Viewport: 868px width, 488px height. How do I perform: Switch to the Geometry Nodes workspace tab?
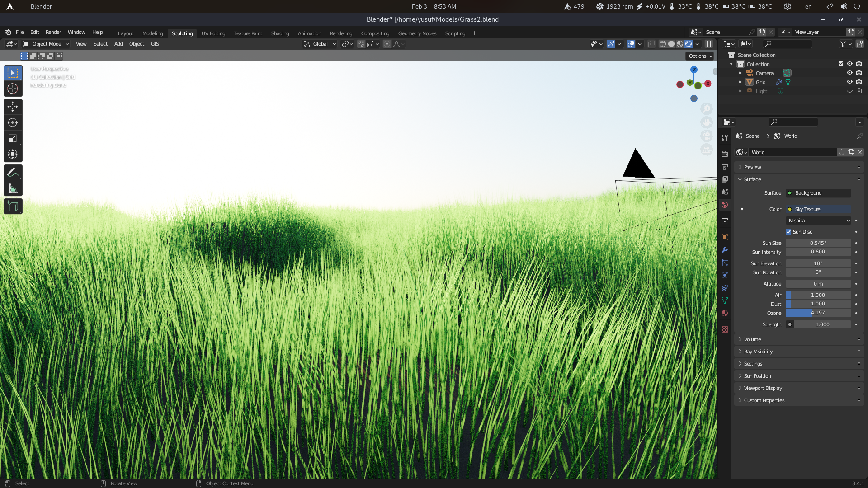pos(417,33)
